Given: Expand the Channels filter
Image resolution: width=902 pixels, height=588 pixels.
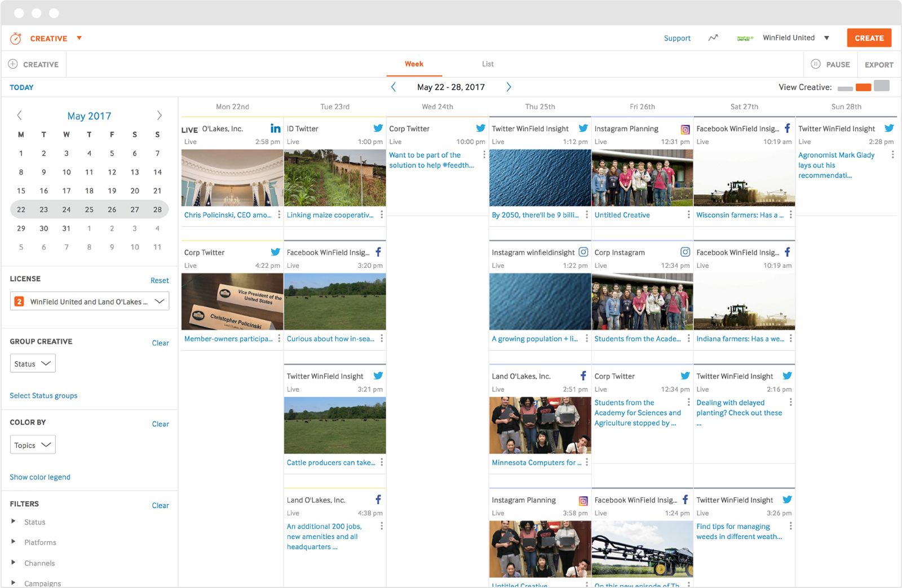Looking at the screenshot, I should coord(14,563).
